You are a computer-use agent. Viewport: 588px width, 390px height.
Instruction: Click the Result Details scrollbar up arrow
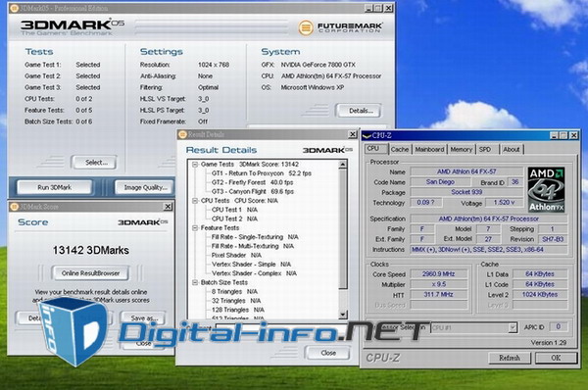point(343,165)
